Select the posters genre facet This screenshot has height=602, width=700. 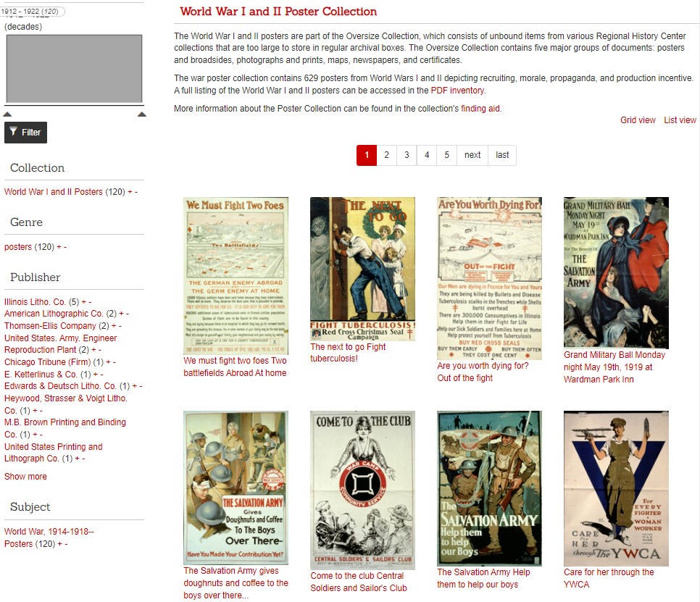tap(18, 247)
